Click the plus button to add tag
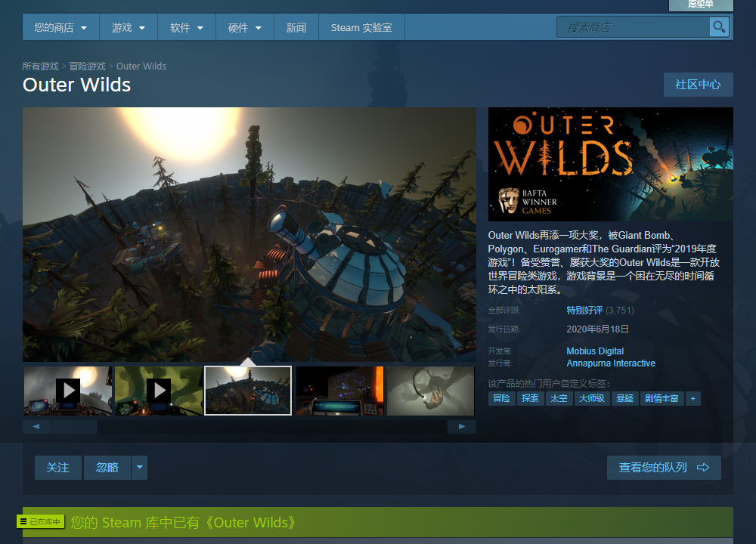Screen dimensions: 756x544 click(x=692, y=398)
